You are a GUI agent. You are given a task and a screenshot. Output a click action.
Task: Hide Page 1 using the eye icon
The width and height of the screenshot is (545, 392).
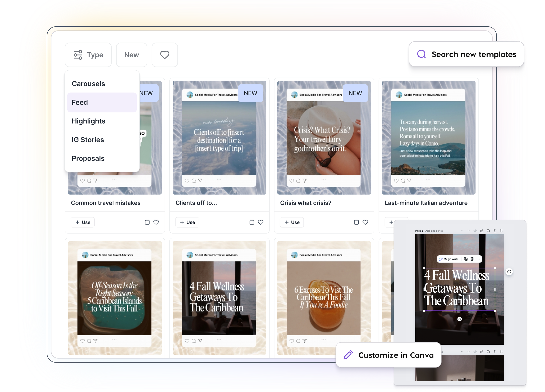click(x=475, y=231)
